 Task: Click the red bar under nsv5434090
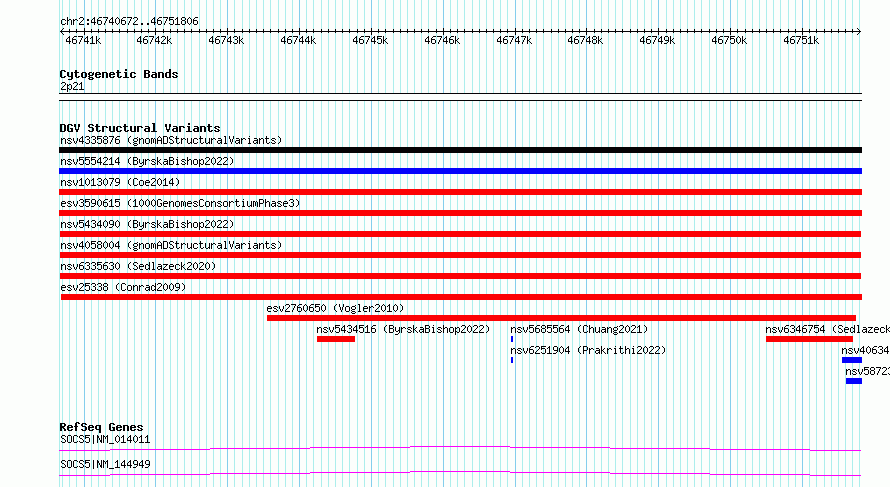tap(460, 234)
